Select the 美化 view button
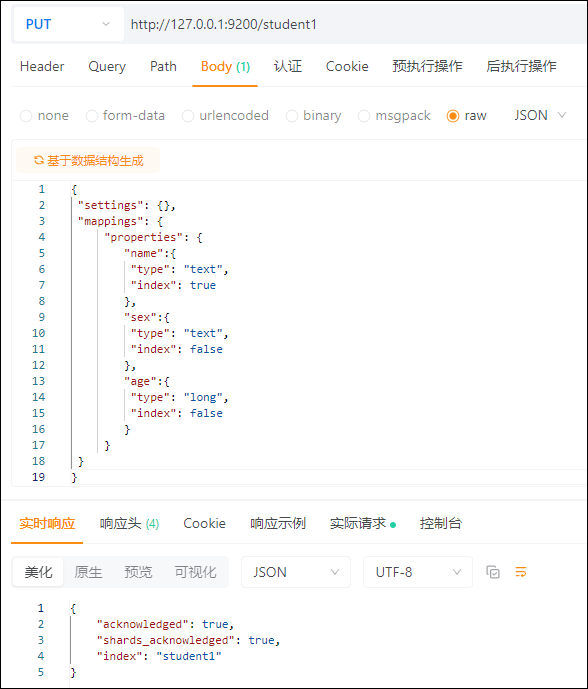 click(x=38, y=572)
